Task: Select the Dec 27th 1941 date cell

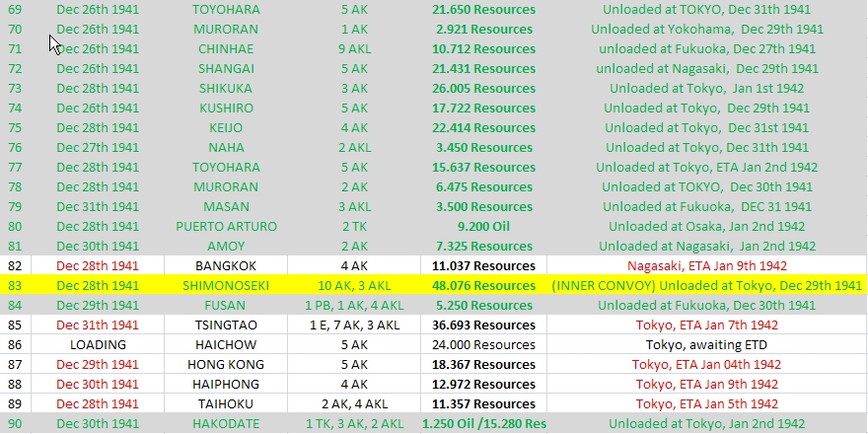Action: tap(98, 147)
